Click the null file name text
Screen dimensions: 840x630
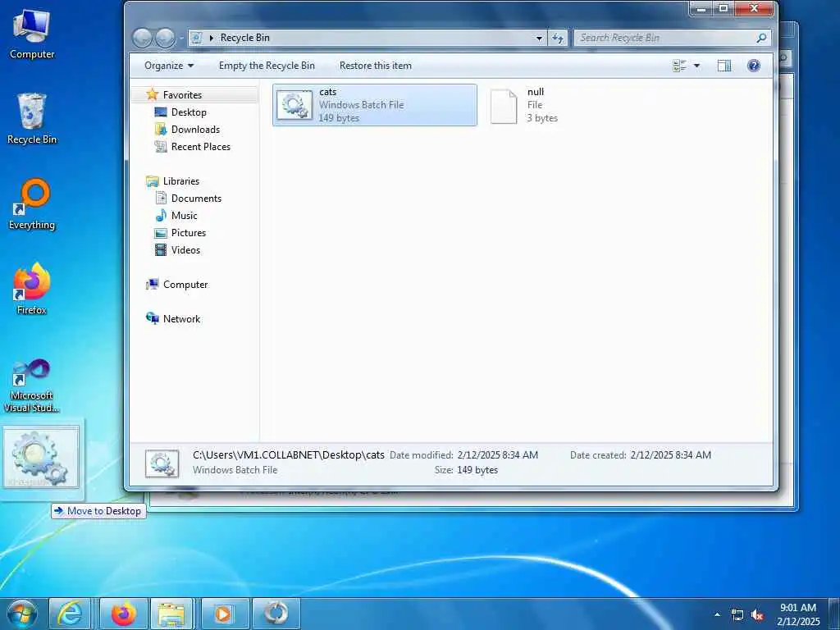click(x=535, y=92)
